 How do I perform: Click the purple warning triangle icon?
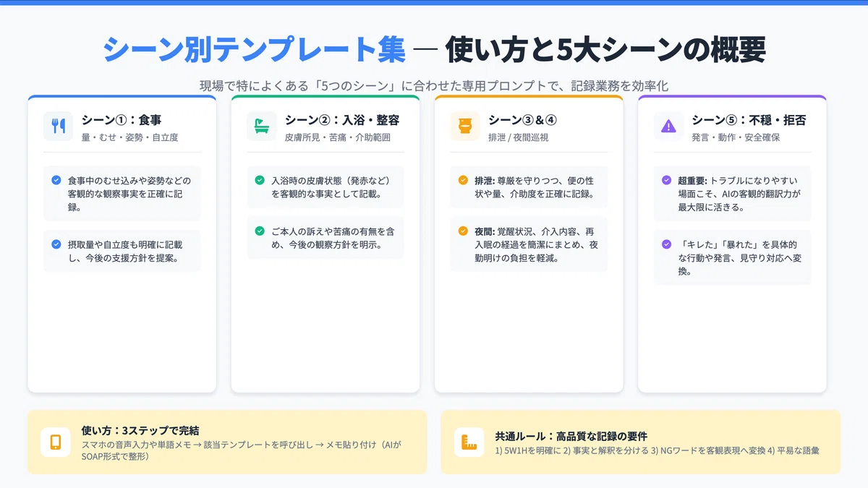(668, 126)
